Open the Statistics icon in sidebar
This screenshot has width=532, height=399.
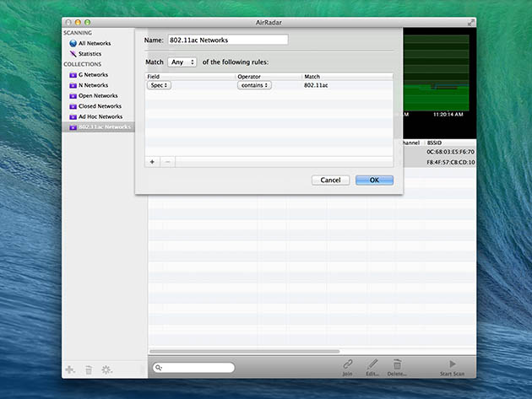pyautogui.click(x=73, y=54)
